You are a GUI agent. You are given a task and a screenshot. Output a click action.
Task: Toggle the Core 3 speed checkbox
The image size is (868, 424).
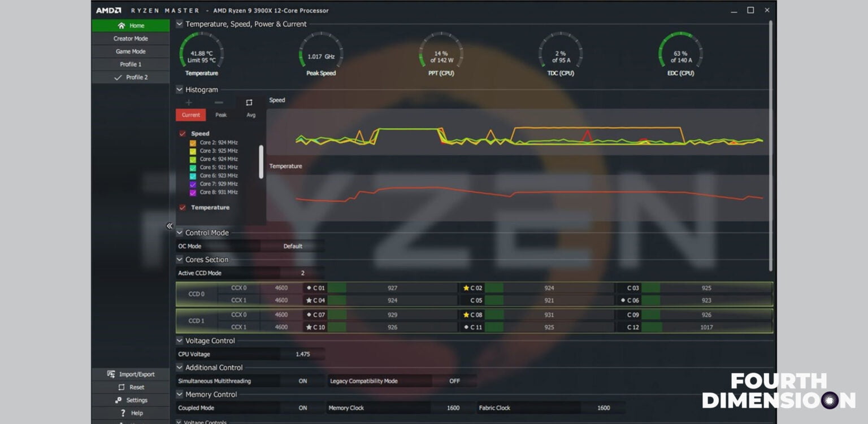(x=193, y=151)
